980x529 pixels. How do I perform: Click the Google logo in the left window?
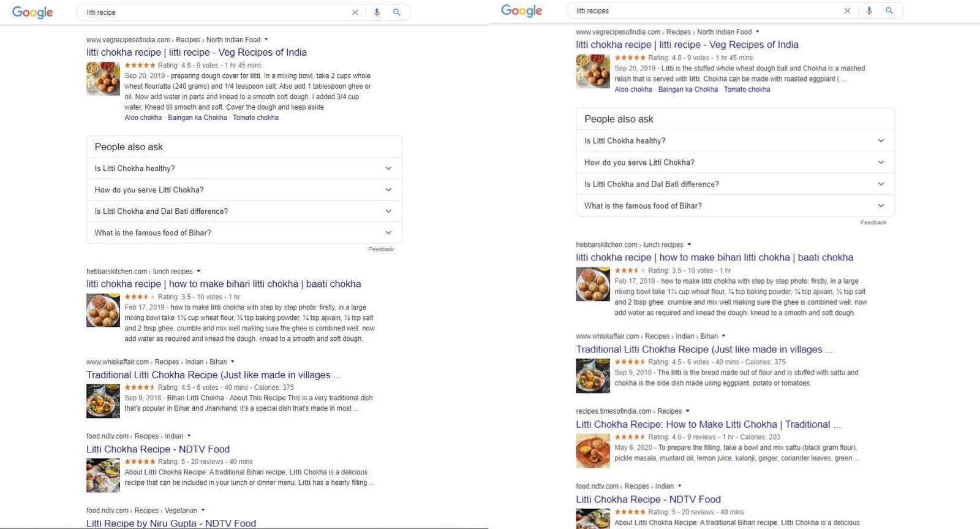[x=32, y=12]
